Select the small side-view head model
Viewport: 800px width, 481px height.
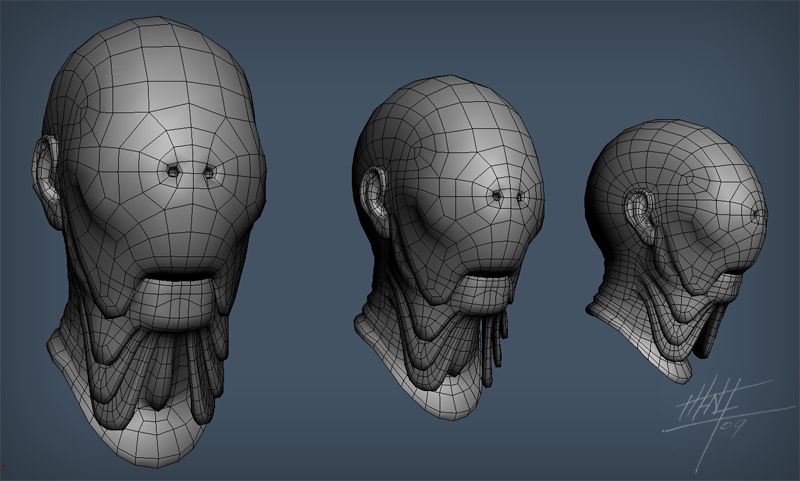(x=676, y=250)
